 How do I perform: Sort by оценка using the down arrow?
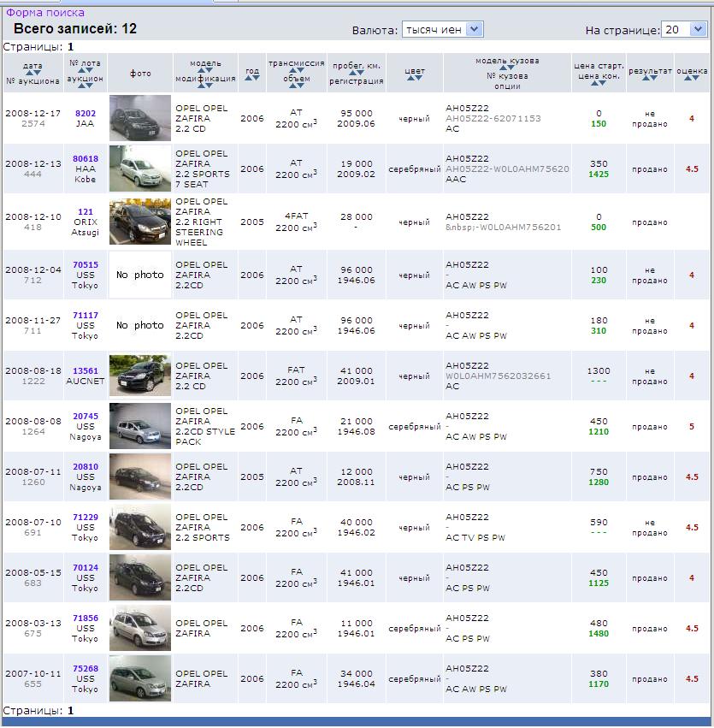pyautogui.click(x=696, y=79)
